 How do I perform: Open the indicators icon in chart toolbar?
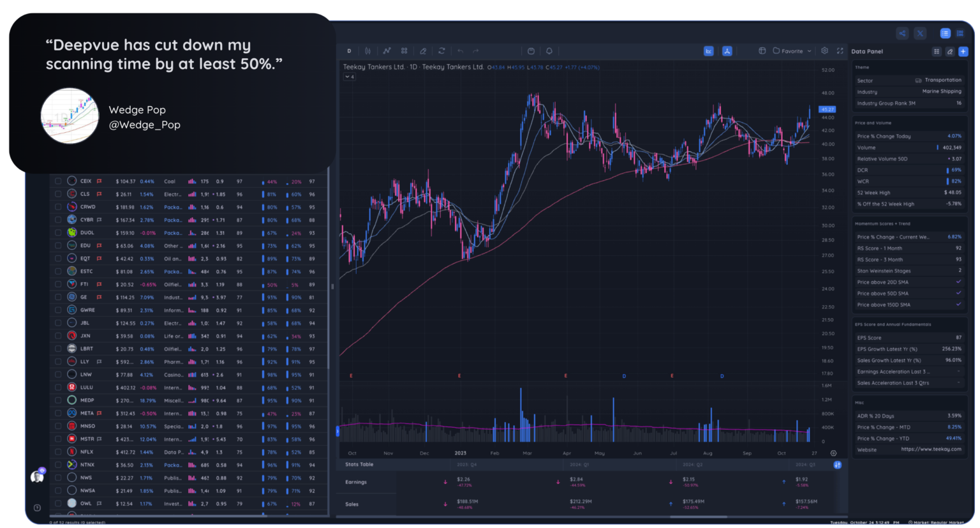click(387, 51)
